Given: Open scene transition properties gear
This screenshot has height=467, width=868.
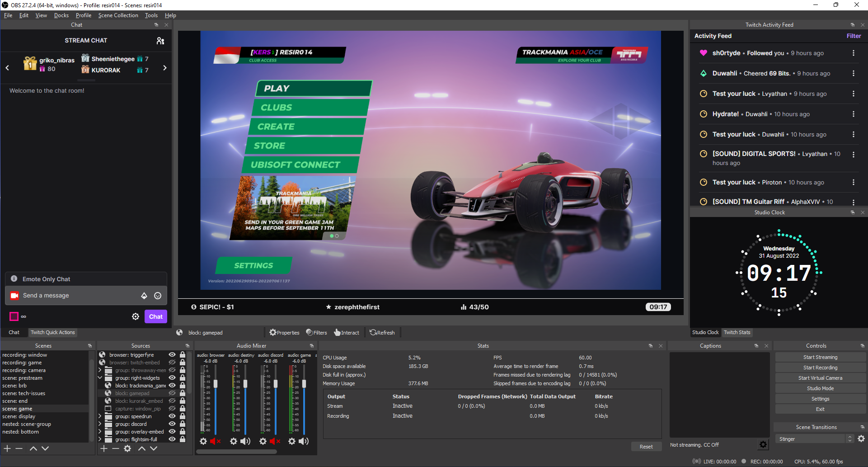Looking at the screenshot, I should [x=861, y=439].
